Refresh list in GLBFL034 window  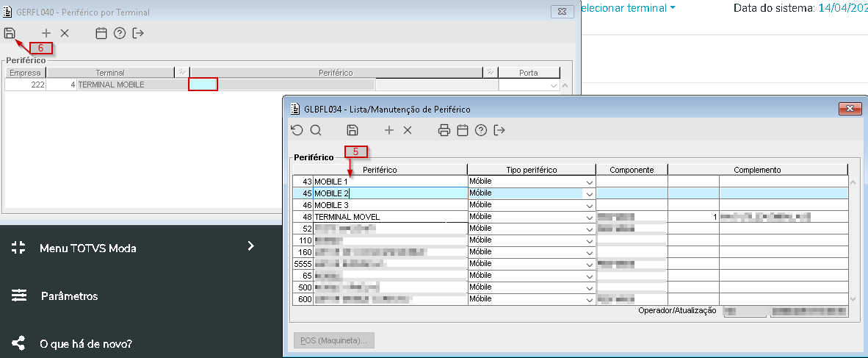point(297,130)
